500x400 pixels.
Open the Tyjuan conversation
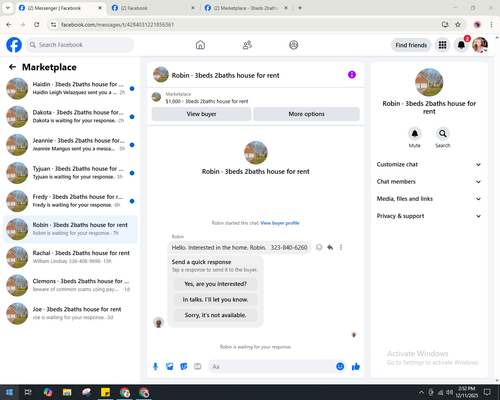(70, 173)
